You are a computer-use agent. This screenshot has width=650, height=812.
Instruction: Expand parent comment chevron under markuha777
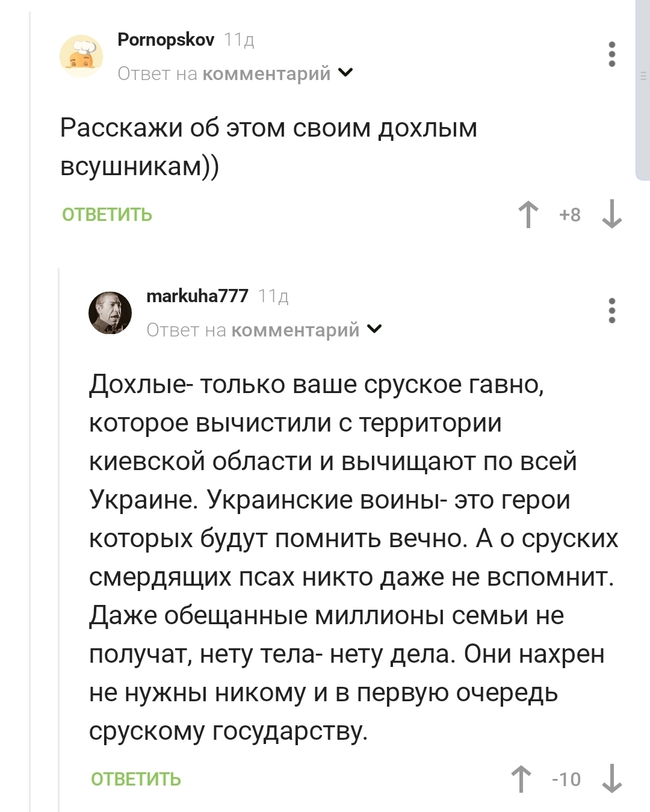click(374, 329)
